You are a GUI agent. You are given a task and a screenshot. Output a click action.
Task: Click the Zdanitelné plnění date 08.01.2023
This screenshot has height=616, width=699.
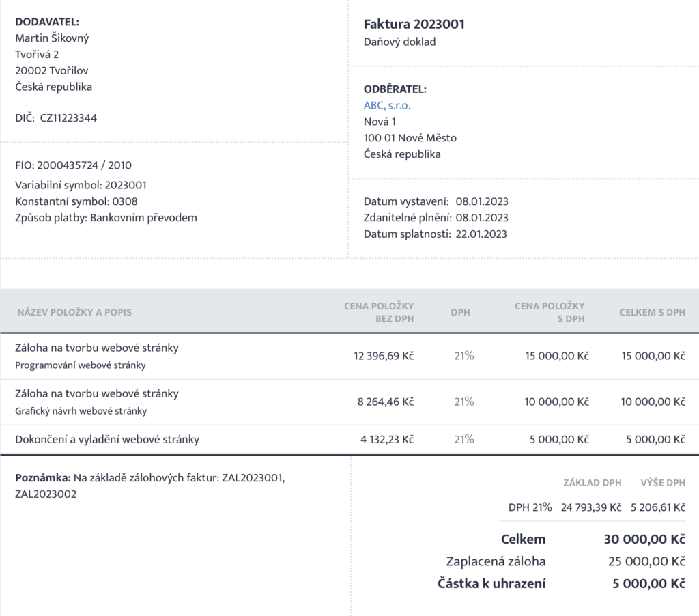[482, 218]
